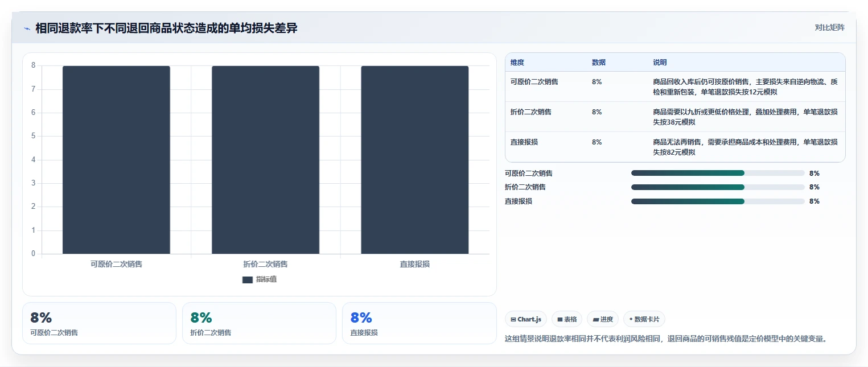Screen dimensions: 868x367
Task: Click the 折价二次销售 x-axis label
Action: (265, 264)
